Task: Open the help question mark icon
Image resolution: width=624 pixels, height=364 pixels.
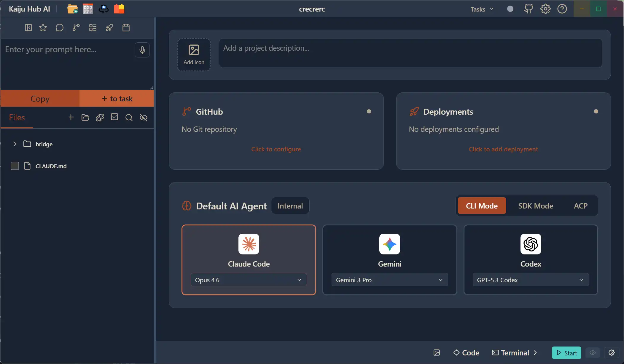Action: point(562,9)
